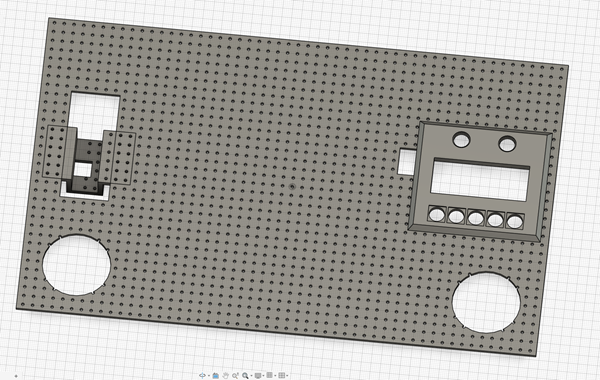
Task: Choose the Zoom tool with plus magnifier
Action: coord(235,375)
